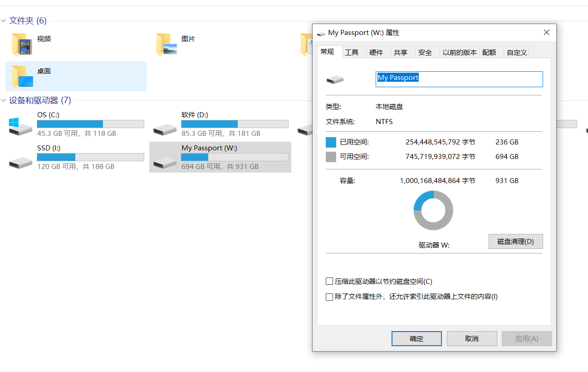Image resolution: width=588 pixels, height=372 pixels.
Task: Click the 取消 button
Action: (x=472, y=338)
